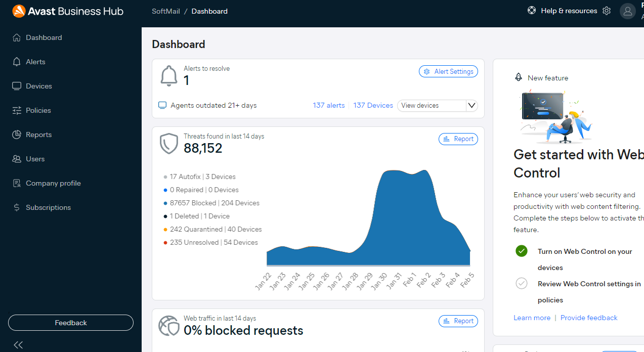This screenshot has height=352, width=644.
Task: Go to Users in the sidebar
Action: pyautogui.click(x=35, y=159)
